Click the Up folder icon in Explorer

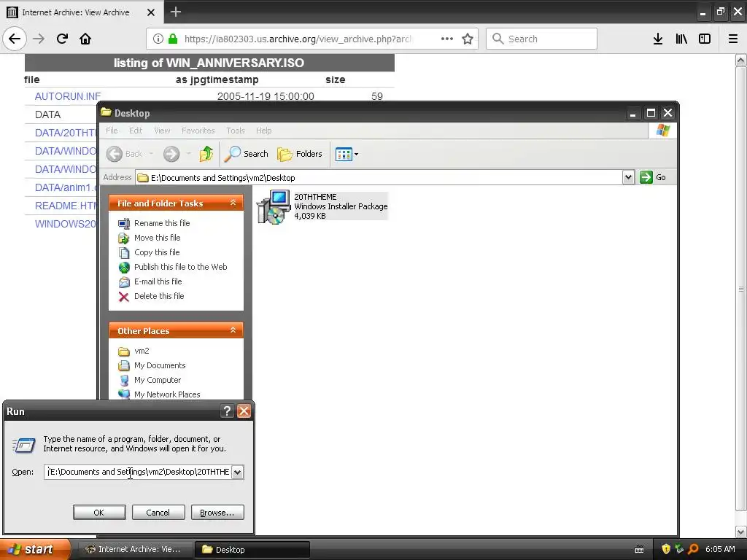[x=206, y=154]
